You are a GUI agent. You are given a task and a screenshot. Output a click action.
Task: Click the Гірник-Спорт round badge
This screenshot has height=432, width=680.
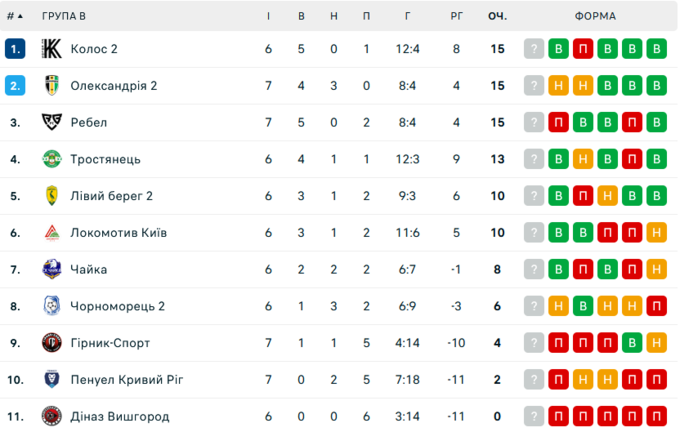pyautogui.click(x=52, y=343)
